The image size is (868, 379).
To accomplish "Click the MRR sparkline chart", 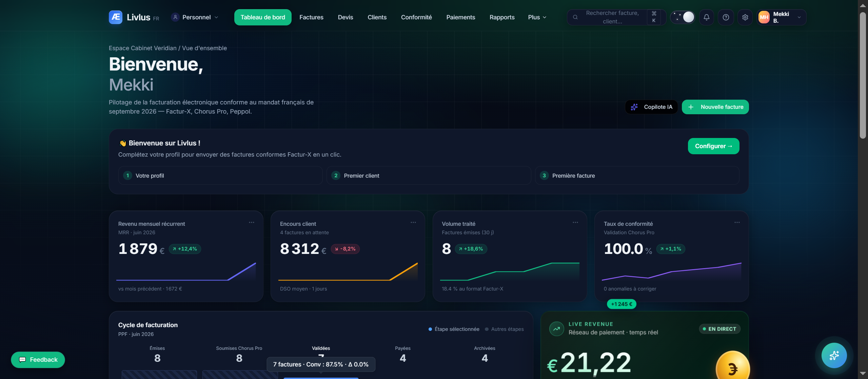I will tap(186, 272).
